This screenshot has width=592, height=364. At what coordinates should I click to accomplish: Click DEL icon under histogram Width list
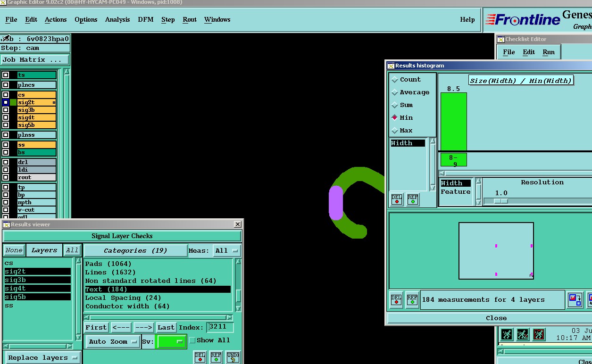(397, 199)
